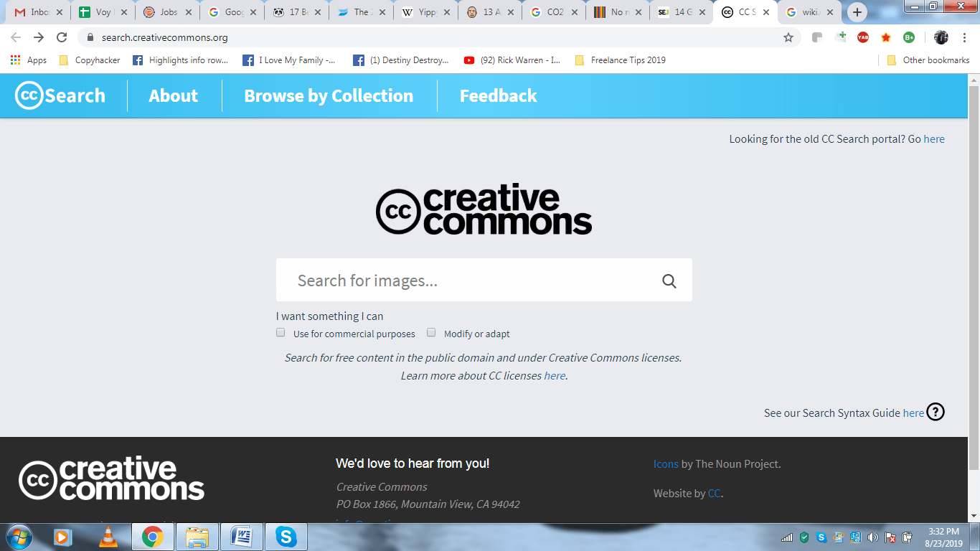Click the browser back arrow
Screen dimensions: 980x551
click(16, 37)
